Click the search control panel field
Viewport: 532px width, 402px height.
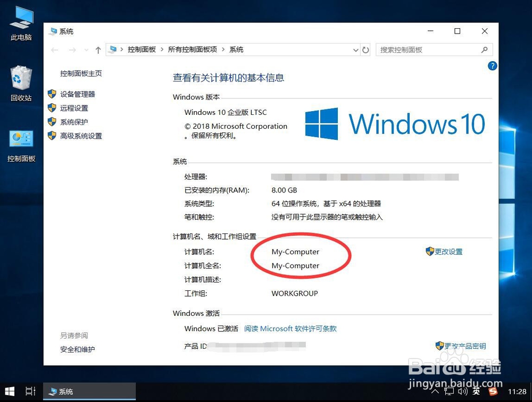(x=434, y=50)
